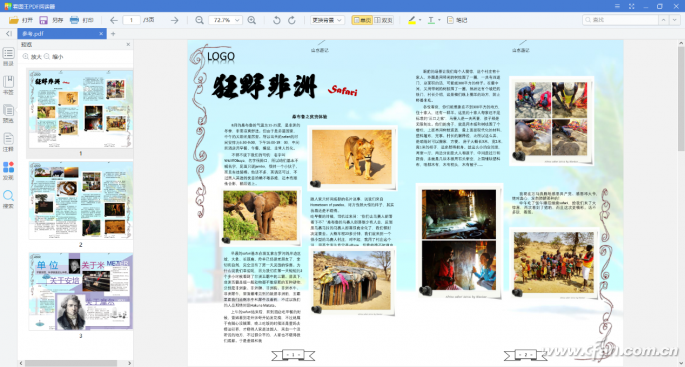Select page 3 thumbnail
The width and height of the screenshot is (685, 367).
click(x=81, y=291)
